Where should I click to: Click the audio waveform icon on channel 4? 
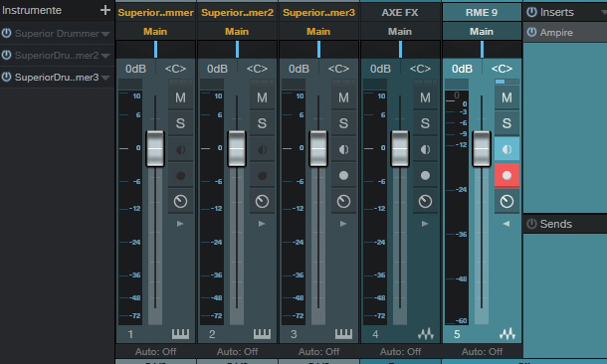coord(426,334)
